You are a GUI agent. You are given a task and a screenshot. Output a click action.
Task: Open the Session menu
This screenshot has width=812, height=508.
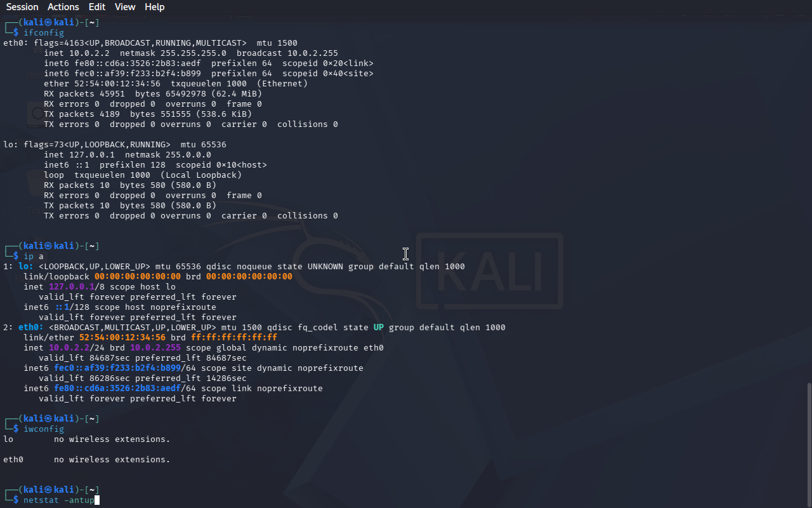[x=22, y=7]
